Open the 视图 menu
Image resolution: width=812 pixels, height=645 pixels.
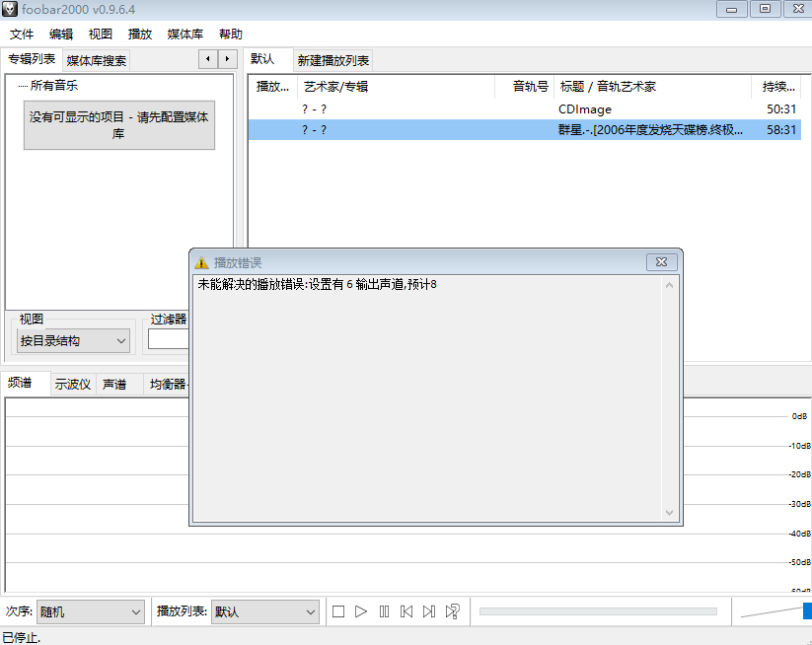tap(101, 35)
